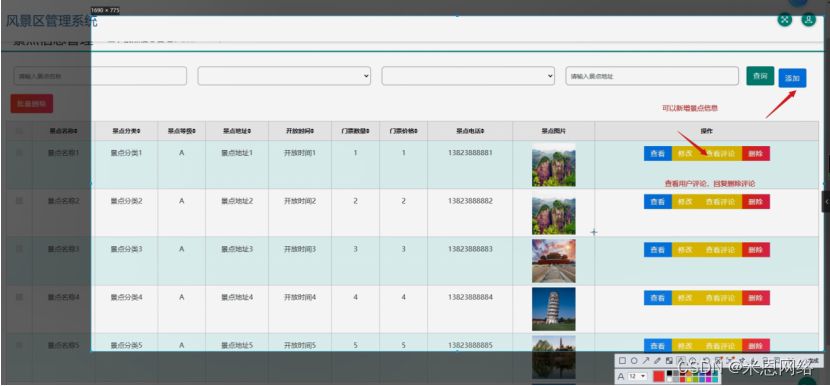Viewport: 830px width, 386px height.
Task: Click the side panel collapse arrow at right edge
Action: pos(826,202)
